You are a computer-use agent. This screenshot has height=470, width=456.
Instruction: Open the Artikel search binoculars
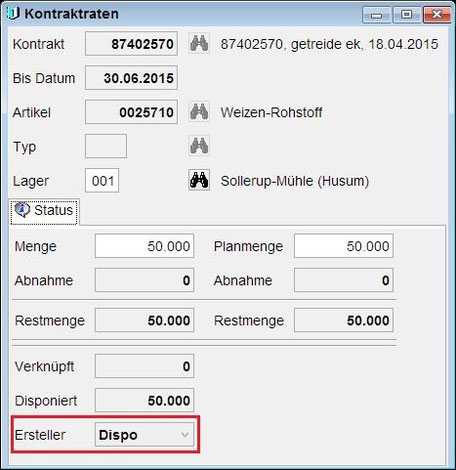pos(199,112)
